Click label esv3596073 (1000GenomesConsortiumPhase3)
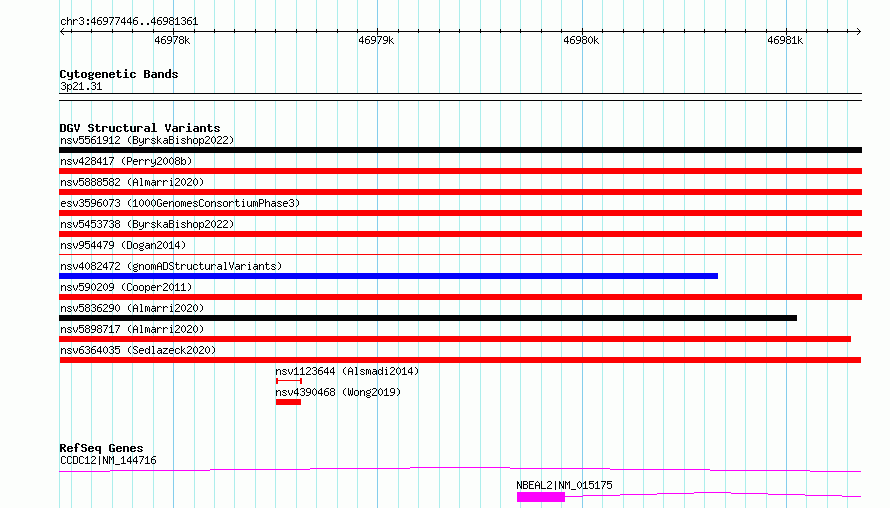The width and height of the screenshot is (890, 508). click(x=180, y=203)
